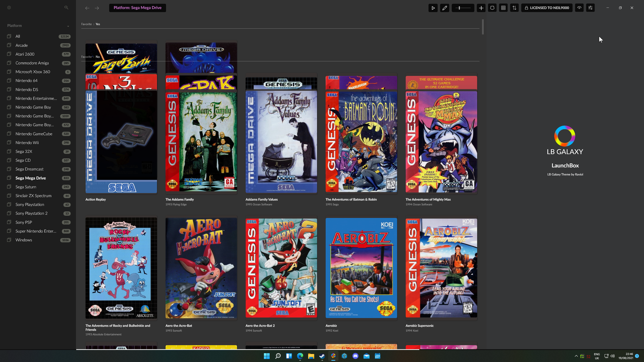Select the Aerobiz Supersonic cover
644x362 pixels.
click(441, 268)
